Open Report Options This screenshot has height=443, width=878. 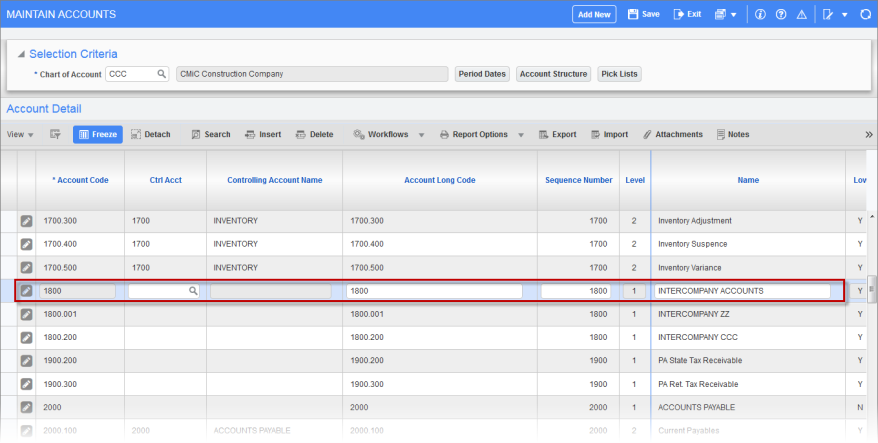coord(474,134)
